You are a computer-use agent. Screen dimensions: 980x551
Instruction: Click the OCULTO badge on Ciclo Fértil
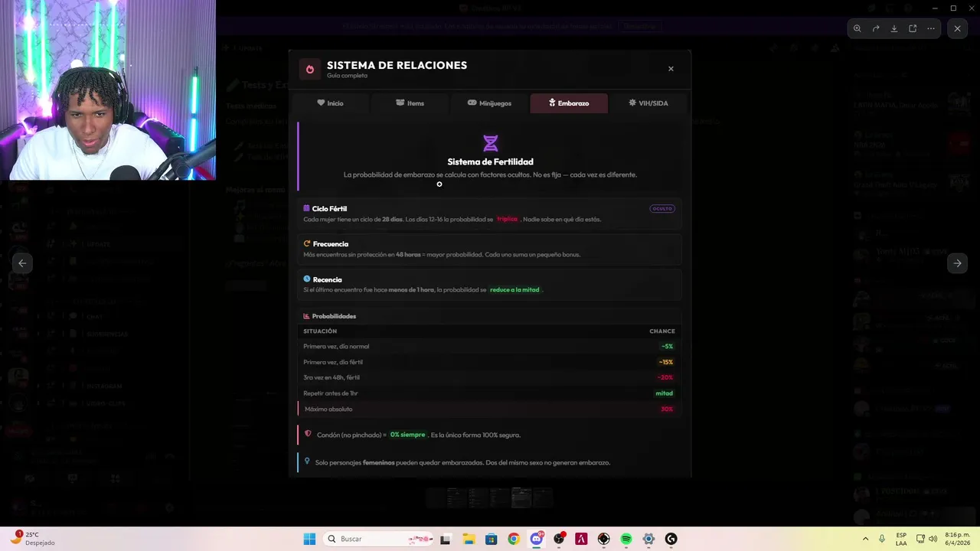(662, 208)
